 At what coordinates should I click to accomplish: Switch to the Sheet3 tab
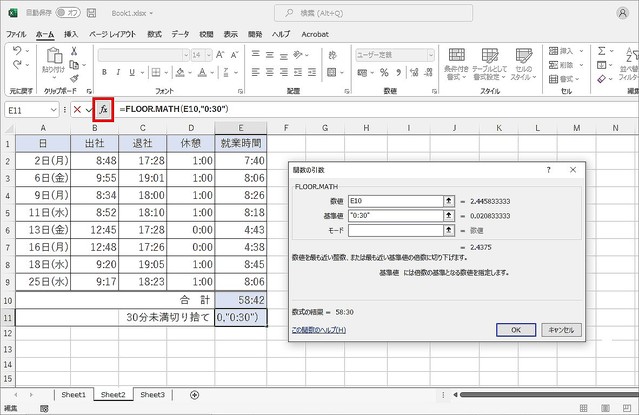click(152, 395)
